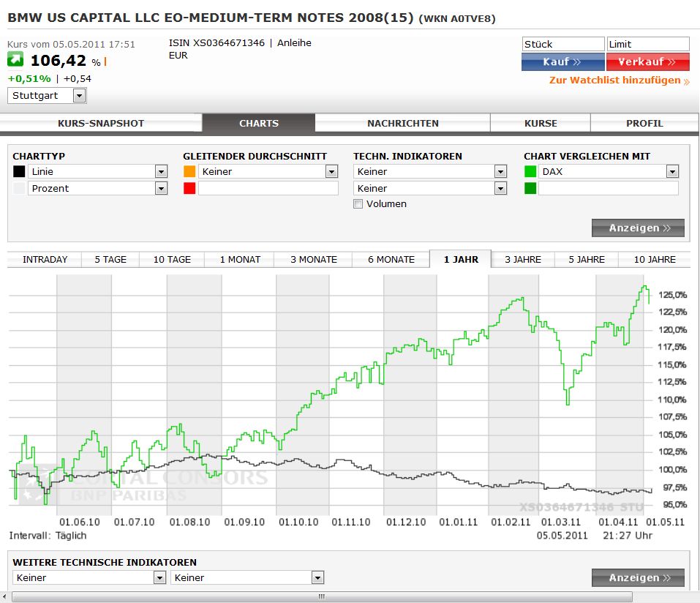Open first Weitere Technische Indikatoren dropdown
The image size is (700, 603).
pos(89,577)
